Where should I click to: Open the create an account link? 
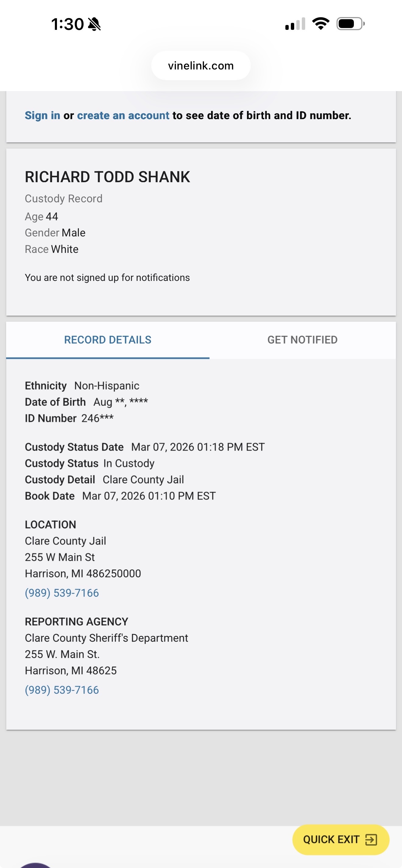pos(123,115)
